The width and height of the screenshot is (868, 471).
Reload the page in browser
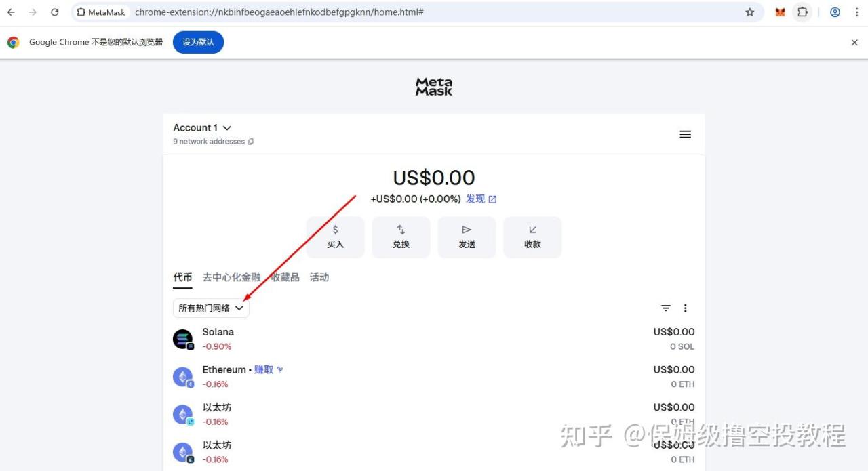click(55, 12)
